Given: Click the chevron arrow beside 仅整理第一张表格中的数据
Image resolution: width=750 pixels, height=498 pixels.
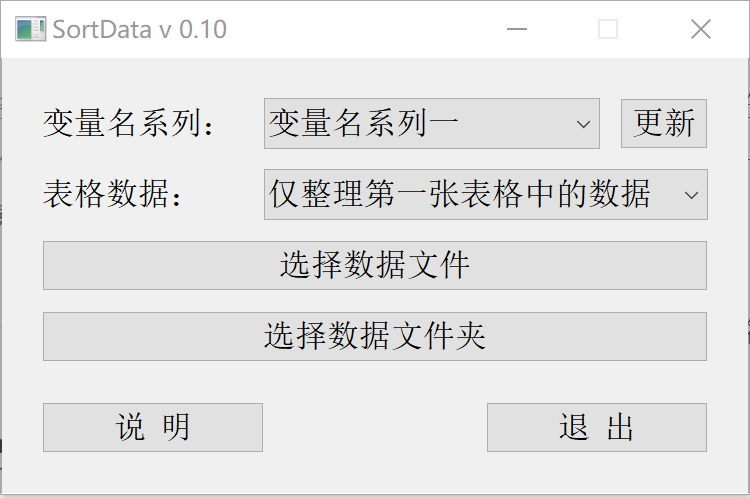Looking at the screenshot, I should coord(691,195).
